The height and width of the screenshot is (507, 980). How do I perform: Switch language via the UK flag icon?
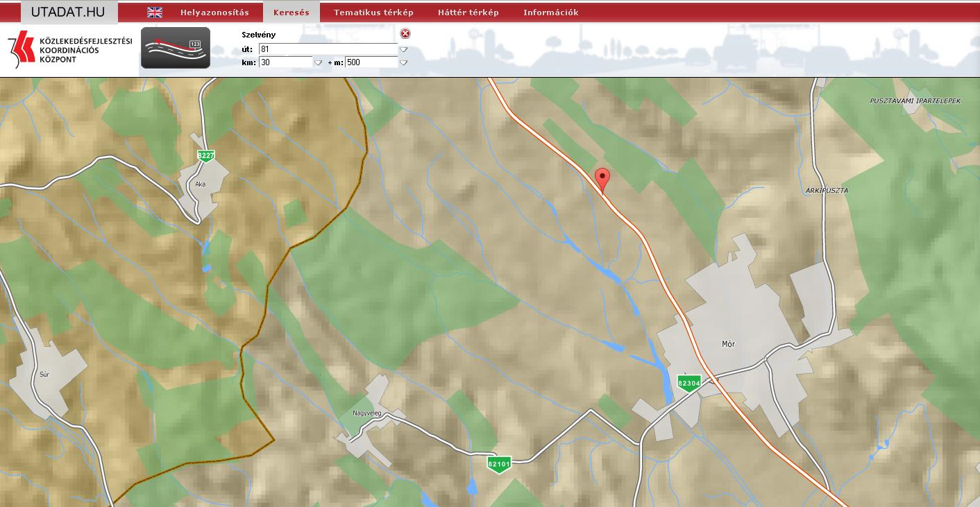tap(155, 12)
